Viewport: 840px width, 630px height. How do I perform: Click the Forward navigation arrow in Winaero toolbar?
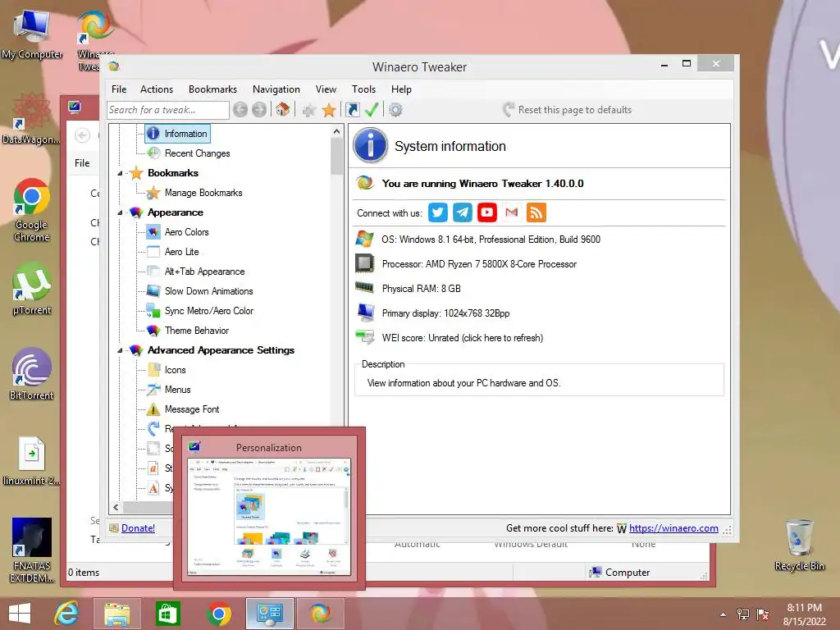pos(259,110)
